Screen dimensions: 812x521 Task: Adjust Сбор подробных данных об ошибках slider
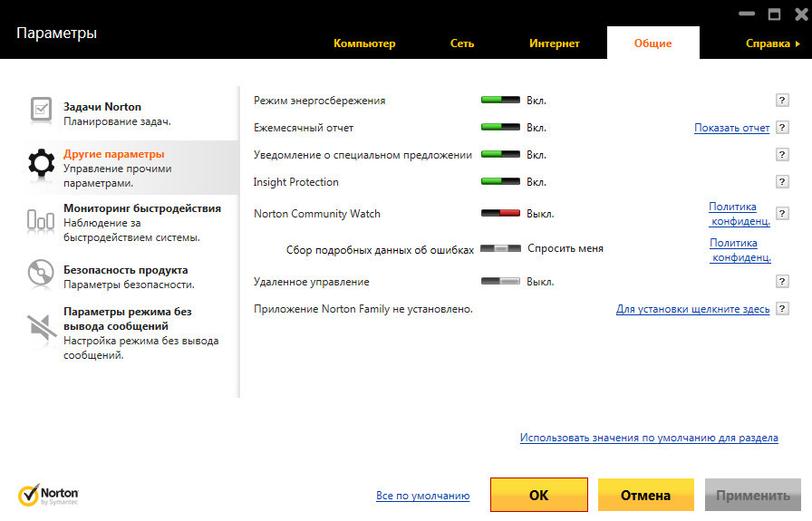coord(500,248)
